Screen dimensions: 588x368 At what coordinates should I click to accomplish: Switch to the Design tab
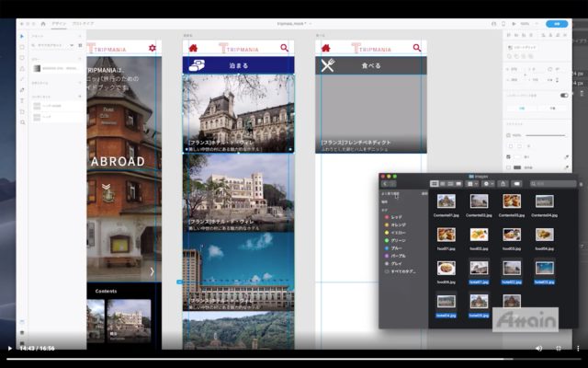pyautogui.click(x=58, y=23)
